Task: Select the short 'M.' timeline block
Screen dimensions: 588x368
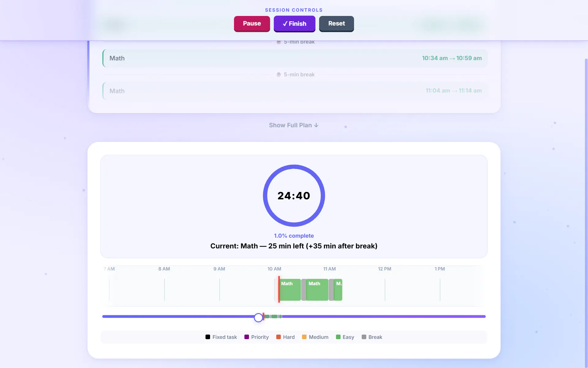Action: [338, 290]
